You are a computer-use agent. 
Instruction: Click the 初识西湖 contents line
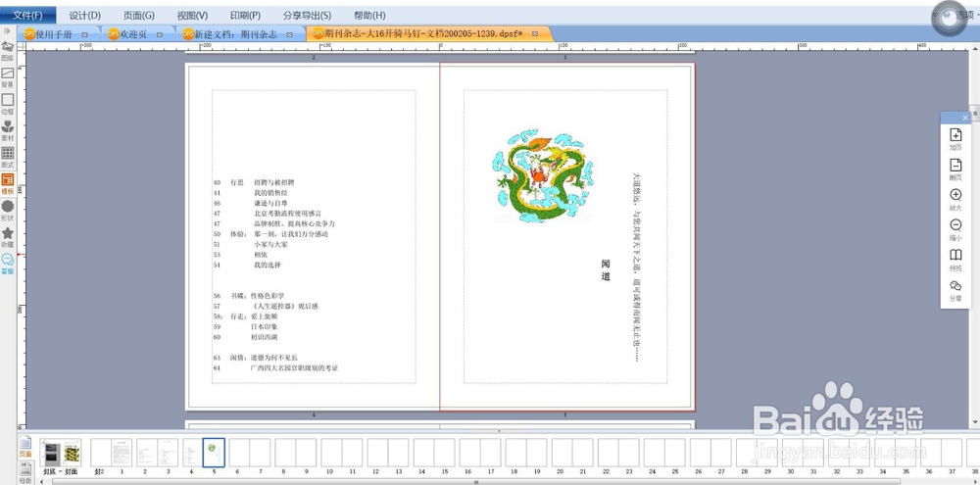point(264,337)
